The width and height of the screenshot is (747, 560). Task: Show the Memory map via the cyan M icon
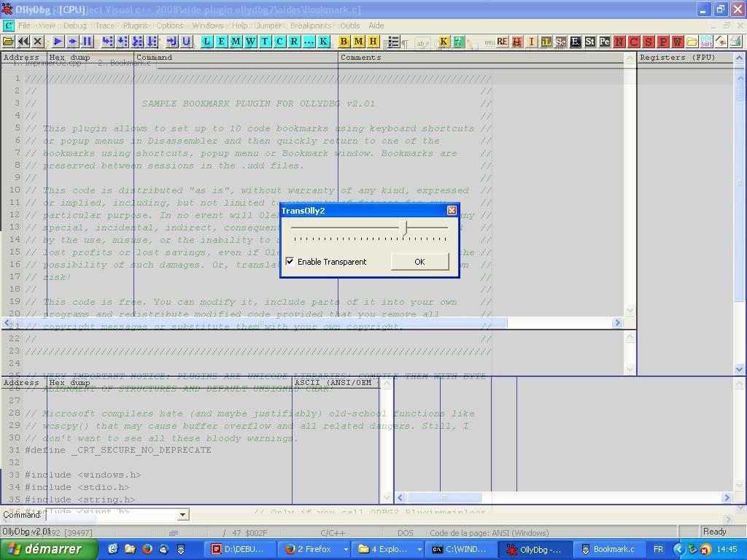click(x=236, y=42)
